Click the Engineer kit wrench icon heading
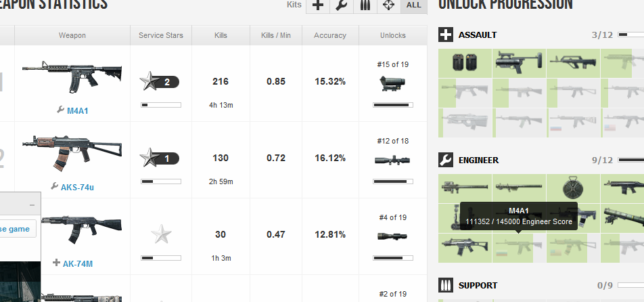This screenshot has height=302, width=644. coord(446,160)
